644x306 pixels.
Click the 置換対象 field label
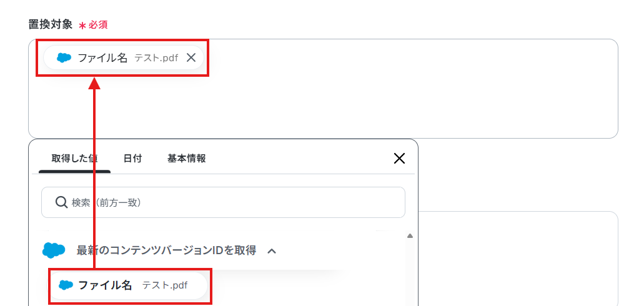pos(50,24)
